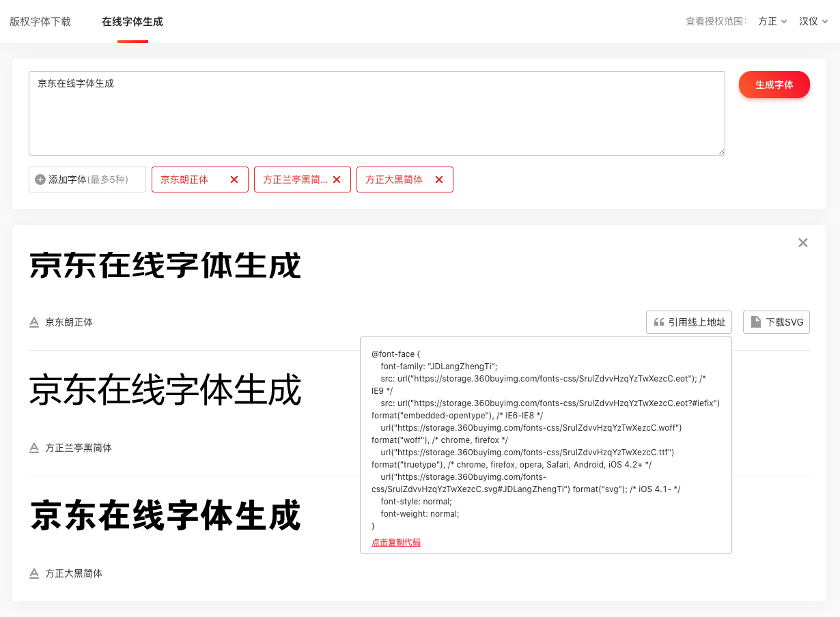Expand the 汉仪 authorization dropdown
840x617 pixels.
813,21
